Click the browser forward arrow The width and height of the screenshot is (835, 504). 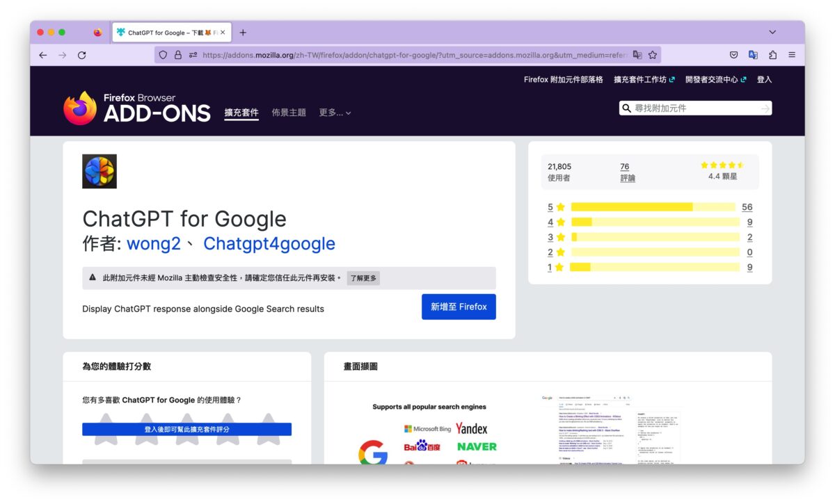(63, 55)
